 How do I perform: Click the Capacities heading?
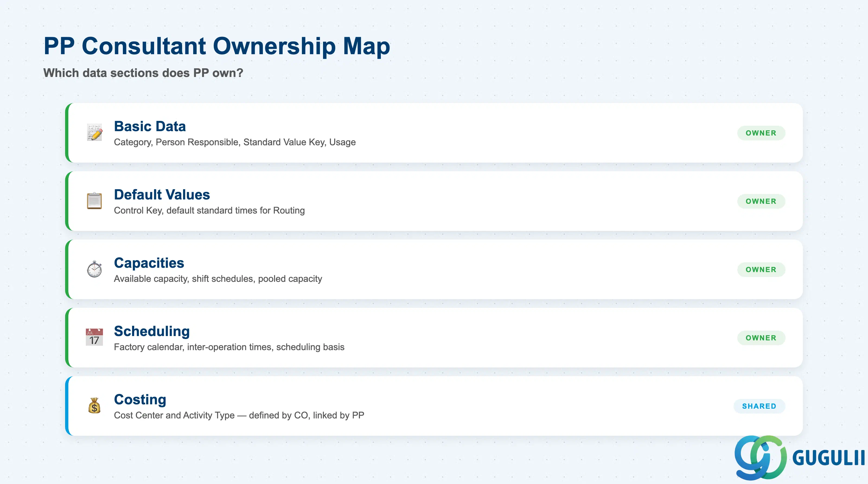click(x=149, y=263)
